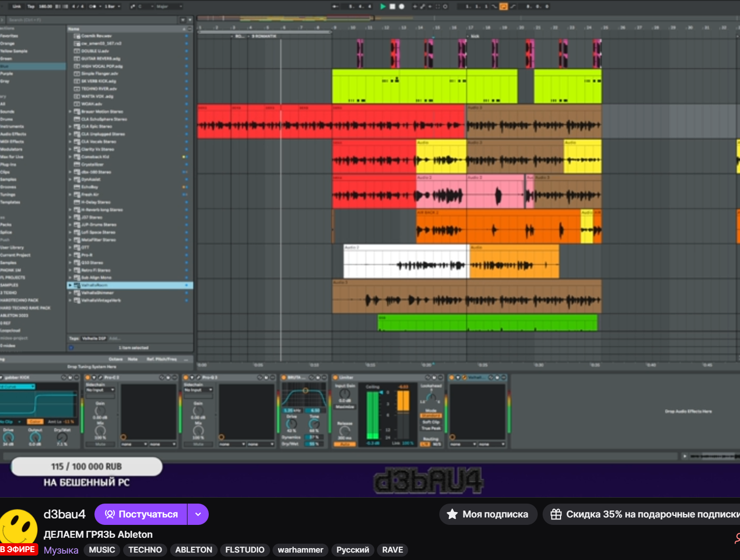Expand the CLA Epic Stereo plugin
Image resolution: width=740 pixels, height=560 pixels.
[x=70, y=127]
